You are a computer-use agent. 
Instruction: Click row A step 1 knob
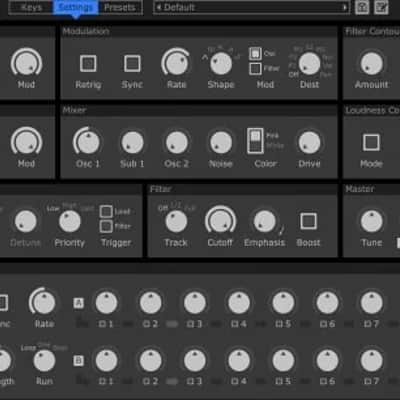click(x=106, y=303)
